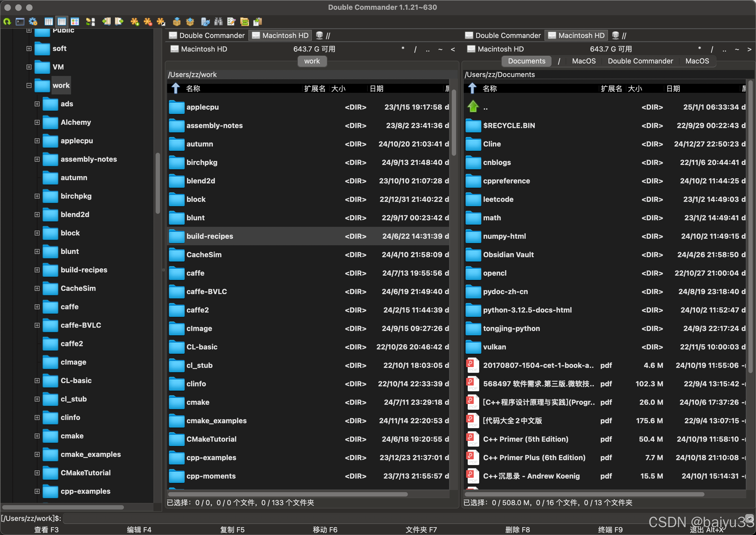Viewport: 756px width, 535px height.
Task: Expand the VM folder tree node
Action: (29, 67)
